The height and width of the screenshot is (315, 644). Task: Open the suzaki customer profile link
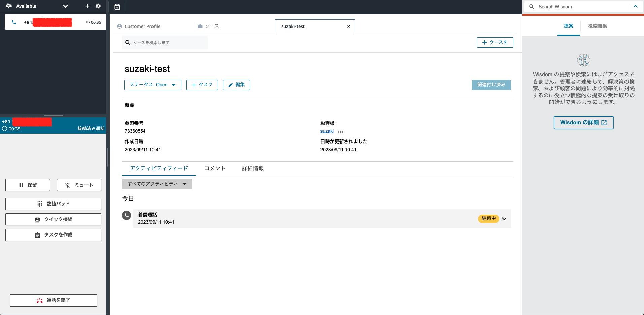pos(326,131)
